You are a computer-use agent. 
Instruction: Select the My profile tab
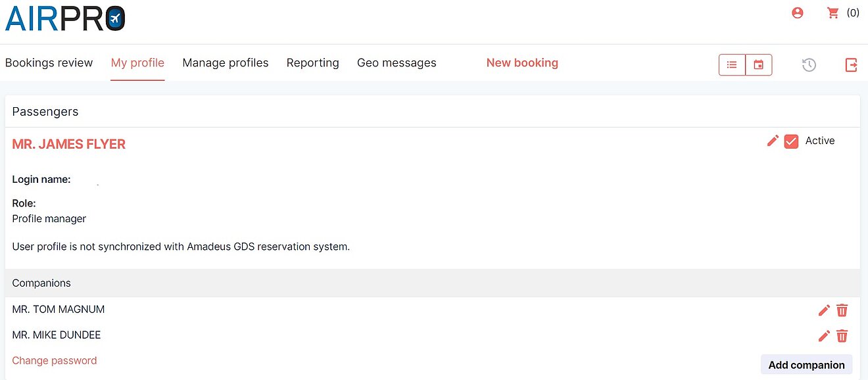pyautogui.click(x=137, y=63)
